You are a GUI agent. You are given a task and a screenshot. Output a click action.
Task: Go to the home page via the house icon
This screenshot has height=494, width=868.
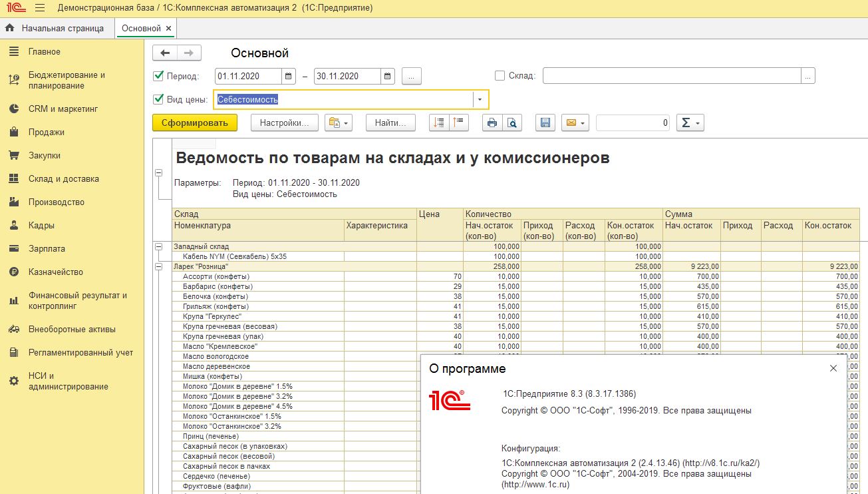pyautogui.click(x=10, y=29)
